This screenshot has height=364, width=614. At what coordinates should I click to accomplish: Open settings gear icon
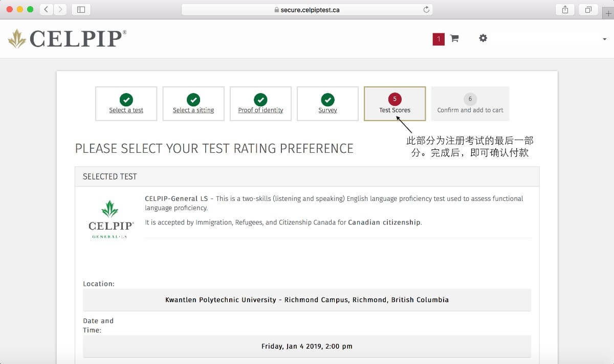483,38
